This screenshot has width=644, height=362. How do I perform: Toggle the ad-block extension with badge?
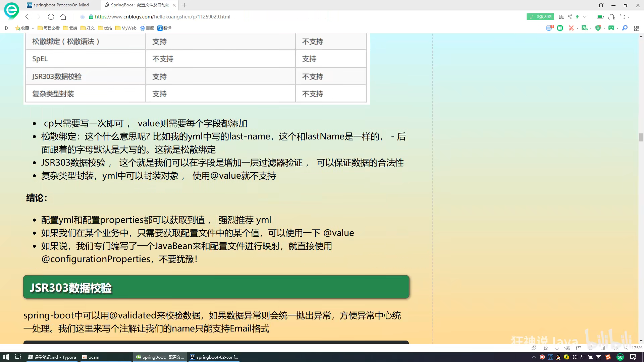pos(549,28)
